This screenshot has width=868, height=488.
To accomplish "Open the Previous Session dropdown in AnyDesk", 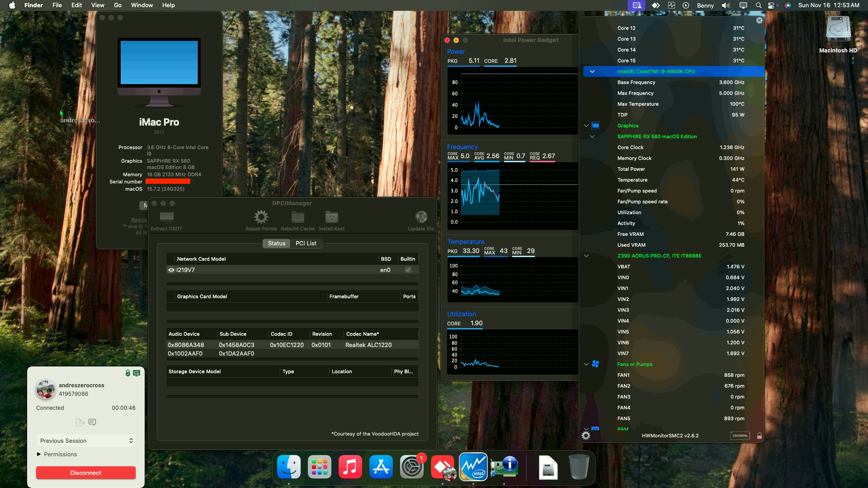I will pos(86,441).
